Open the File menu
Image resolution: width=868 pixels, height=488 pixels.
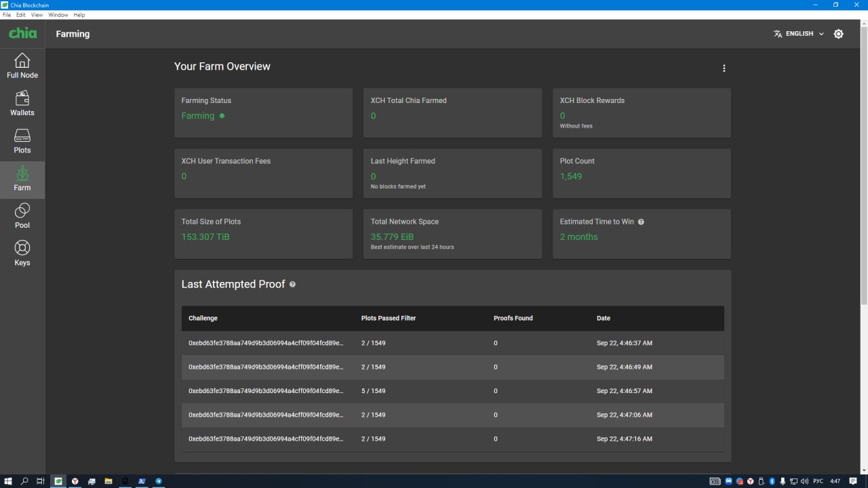[7, 15]
